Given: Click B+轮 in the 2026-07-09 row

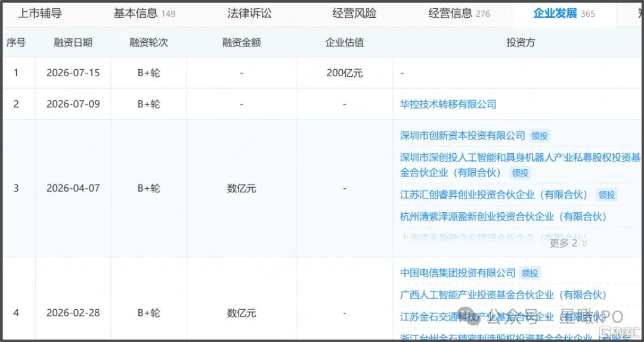Looking at the screenshot, I should 148,104.
